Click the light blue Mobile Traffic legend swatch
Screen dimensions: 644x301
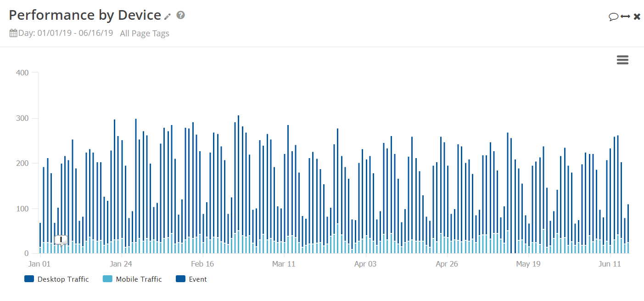click(107, 279)
